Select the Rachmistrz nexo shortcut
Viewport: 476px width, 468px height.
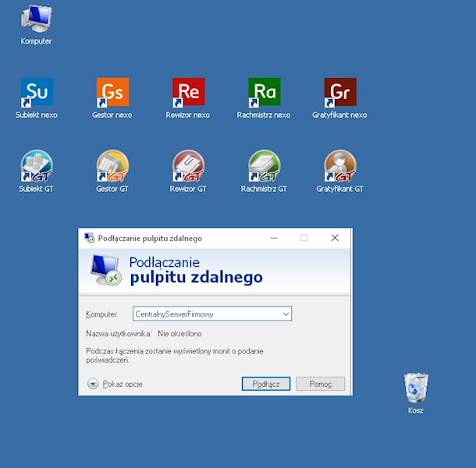coord(264,98)
